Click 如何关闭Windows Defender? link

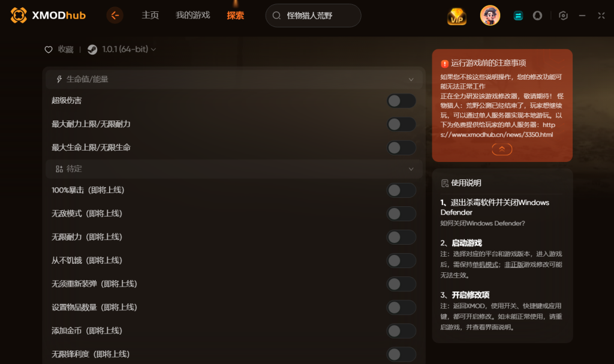tap(483, 223)
